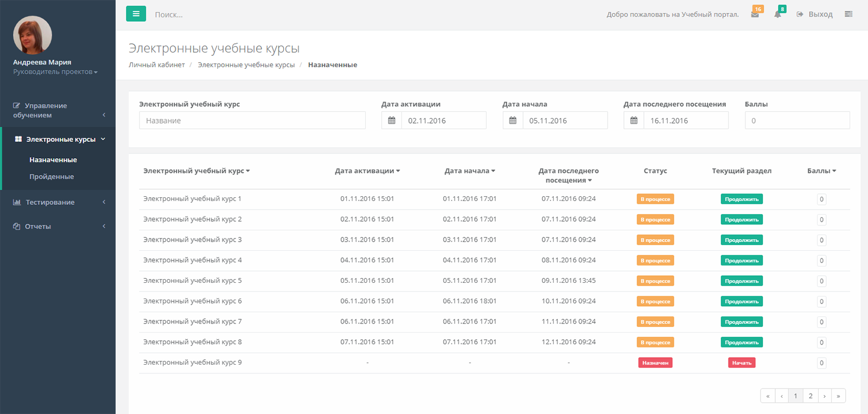Select page 1 in pagination
The image size is (868, 414).
(796, 396)
